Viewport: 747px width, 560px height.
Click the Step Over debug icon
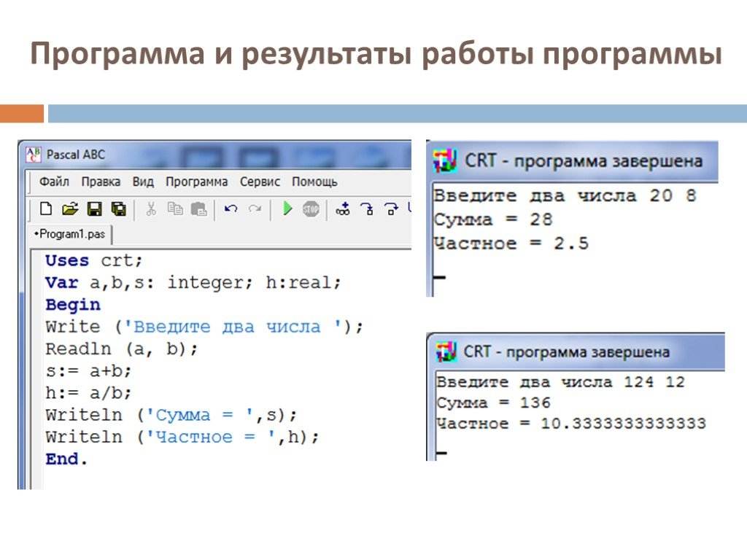[x=391, y=209]
